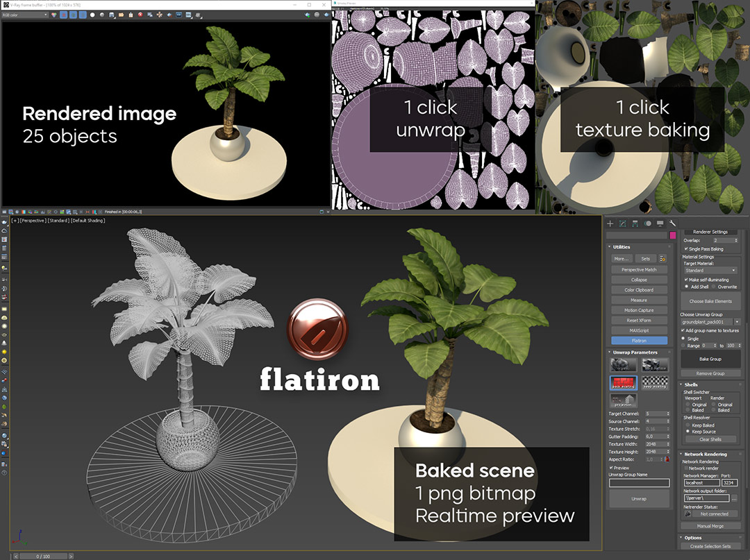Open the [Standard] viewport menu
750x560 pixels.
pos(58,221)
